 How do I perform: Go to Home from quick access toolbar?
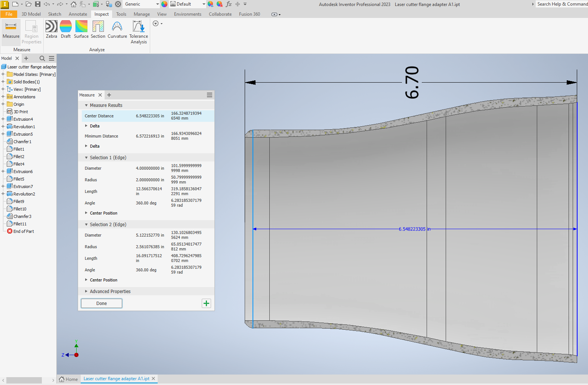click(x=74, y=4)
